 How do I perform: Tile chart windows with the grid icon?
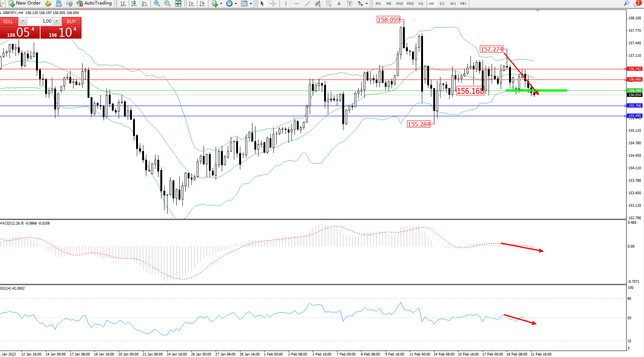178,3
